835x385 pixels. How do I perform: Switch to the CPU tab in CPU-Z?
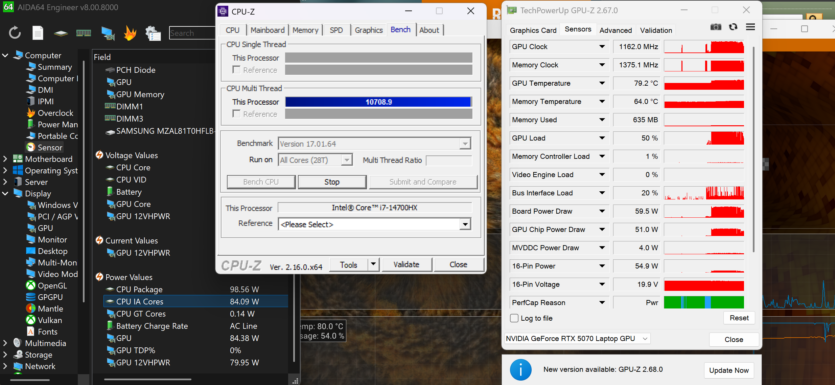[233, 30]
